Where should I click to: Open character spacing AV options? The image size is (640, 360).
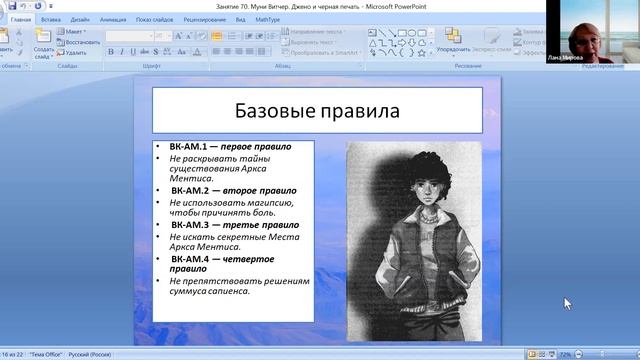pyautogui.click(x=167, y=52)
